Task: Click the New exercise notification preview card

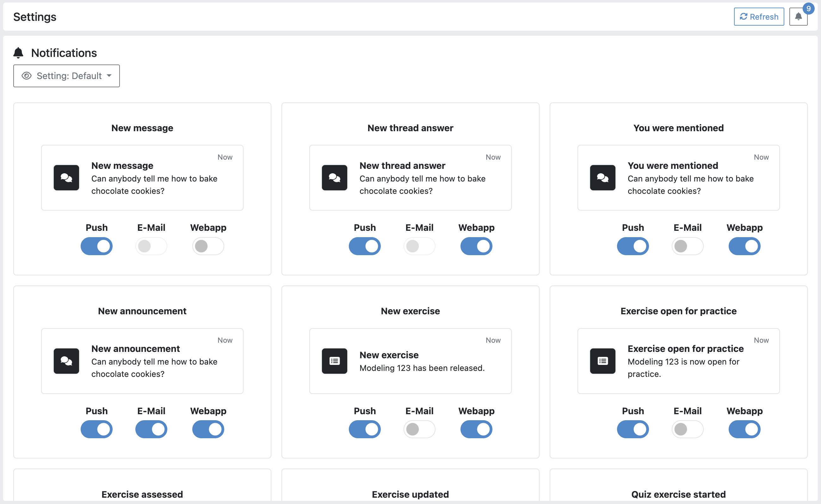Action: [x=410, y=361]
